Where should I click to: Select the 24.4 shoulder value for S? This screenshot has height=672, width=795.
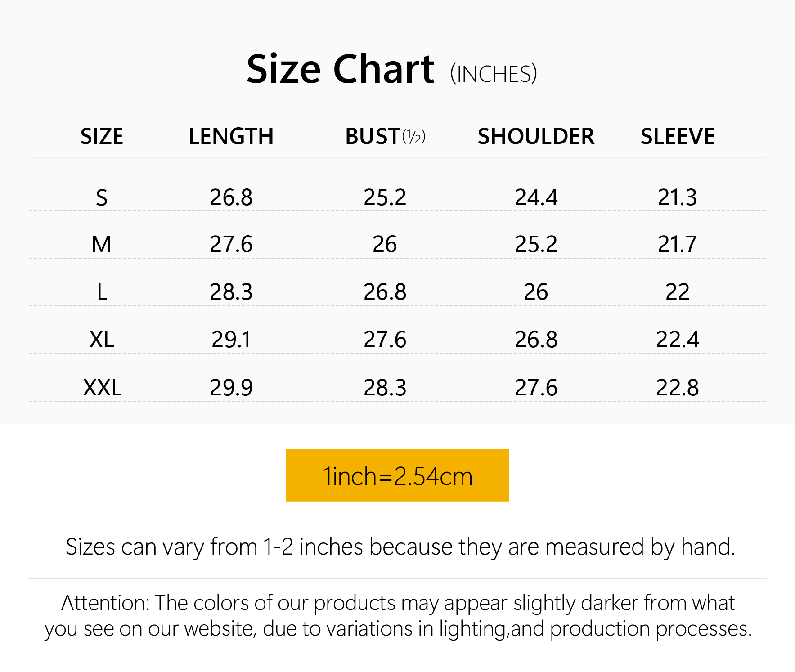[536, 197]
